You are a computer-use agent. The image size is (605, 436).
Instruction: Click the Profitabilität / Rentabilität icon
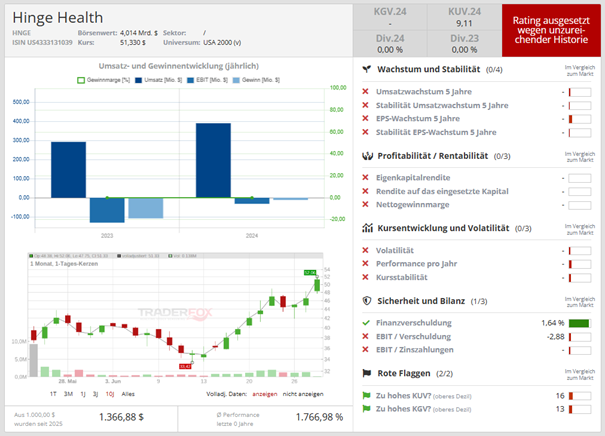coord(367,156)
